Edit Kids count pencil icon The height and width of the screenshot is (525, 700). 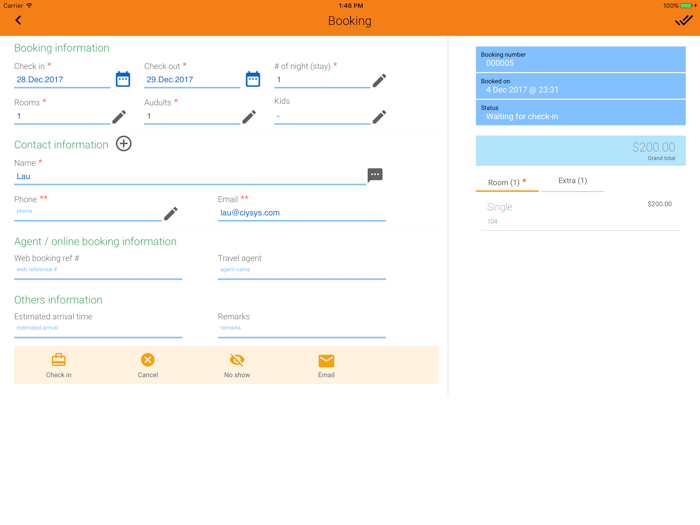pos(379,117)
